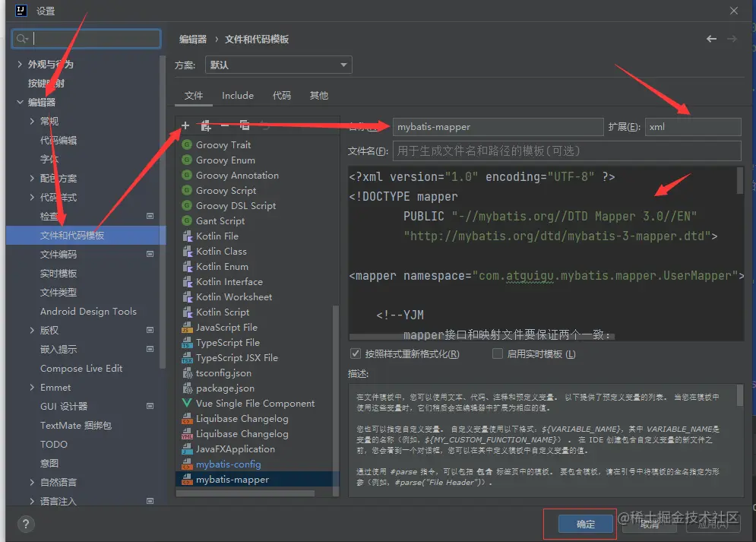Expand the Emmet settings node
This screenshot has height=542, width=756.
pyautogui.click(x=32, y=387)
